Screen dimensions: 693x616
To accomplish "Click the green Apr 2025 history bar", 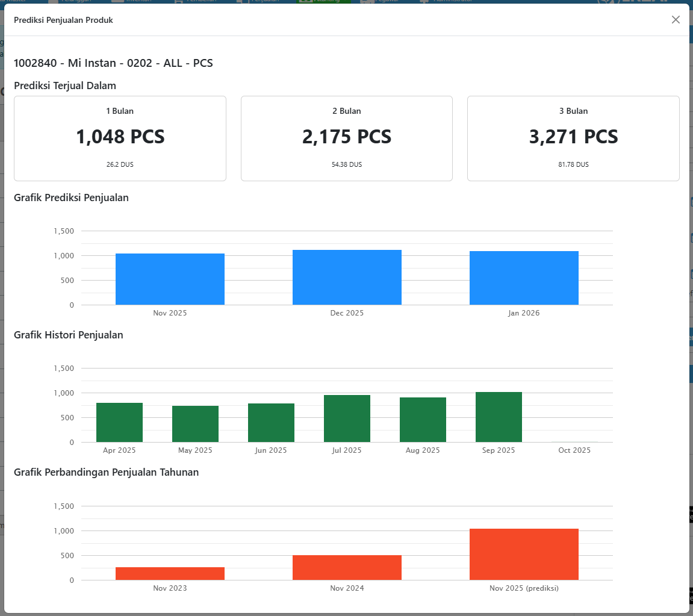I will [119, 423].
